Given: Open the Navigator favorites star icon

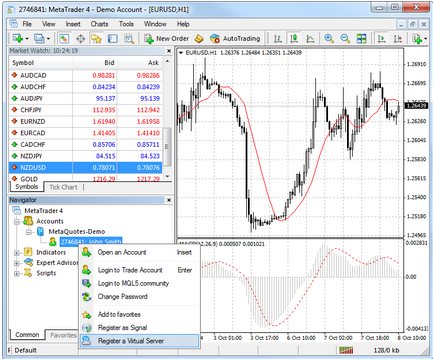Looking at the screenshot, I should [97, 39].
